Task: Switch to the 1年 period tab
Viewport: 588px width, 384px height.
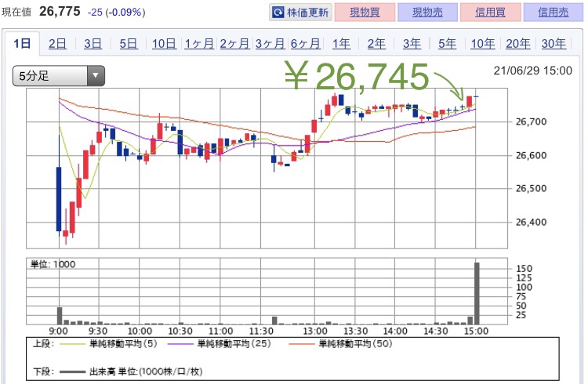Action: pyautogui.click(x=341, y=44)
